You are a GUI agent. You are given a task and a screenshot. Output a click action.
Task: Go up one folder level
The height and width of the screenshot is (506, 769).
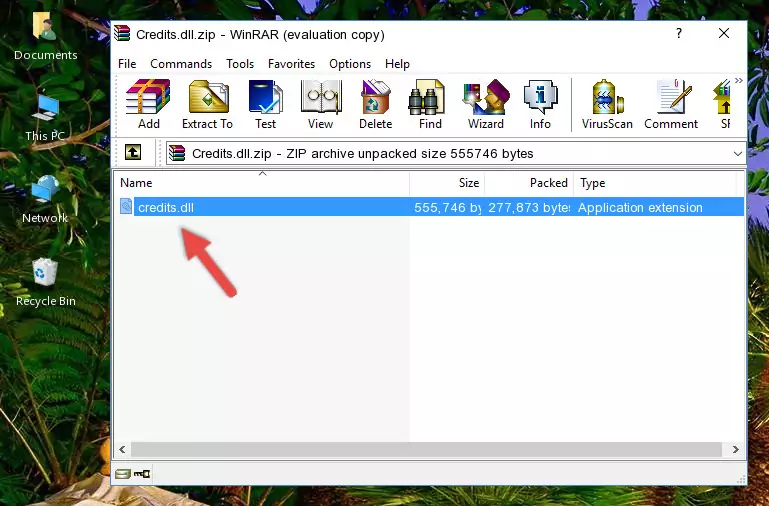tap(133, 152)
